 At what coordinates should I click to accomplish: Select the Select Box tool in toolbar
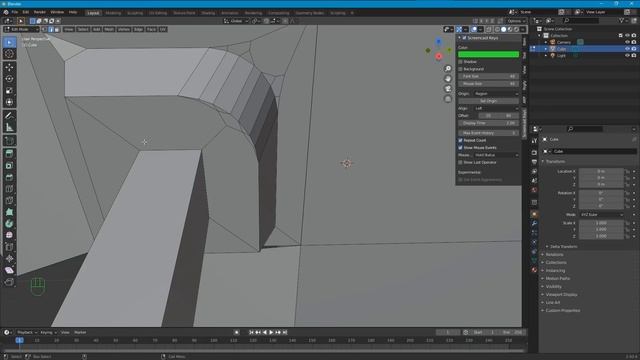point(9,42)
